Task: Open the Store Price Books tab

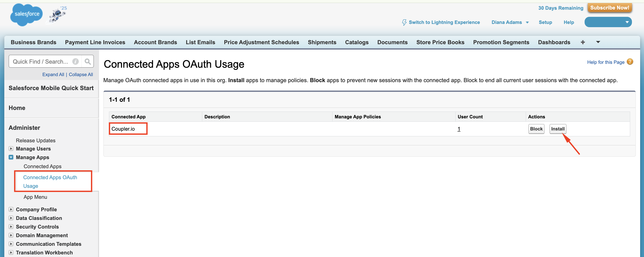Action: (x=440, y=42)
